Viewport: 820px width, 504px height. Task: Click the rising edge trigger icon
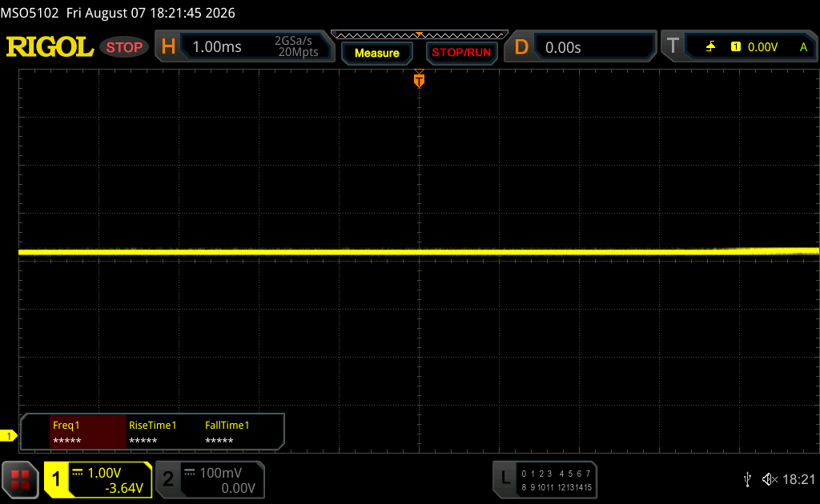[x=710, y=47]
